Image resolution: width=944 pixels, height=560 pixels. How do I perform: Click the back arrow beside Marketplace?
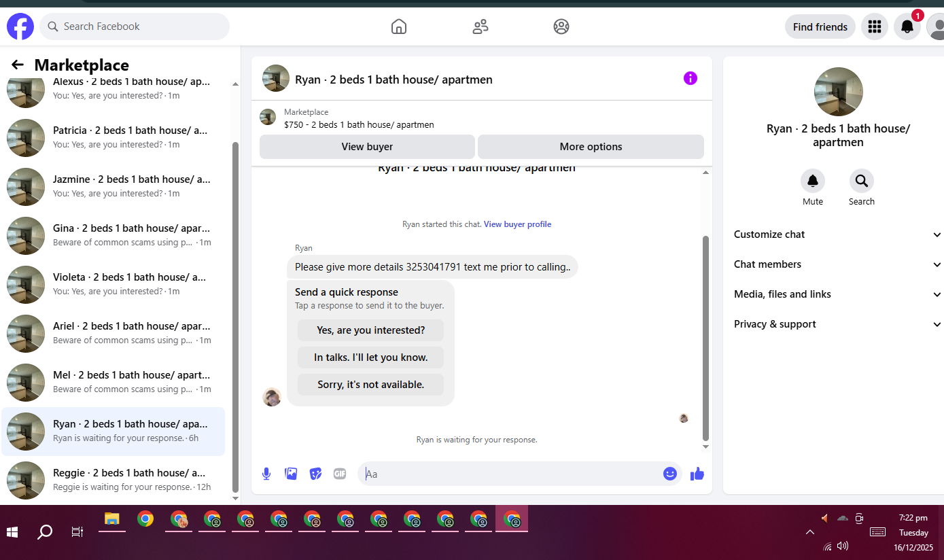tap(18, 65)
